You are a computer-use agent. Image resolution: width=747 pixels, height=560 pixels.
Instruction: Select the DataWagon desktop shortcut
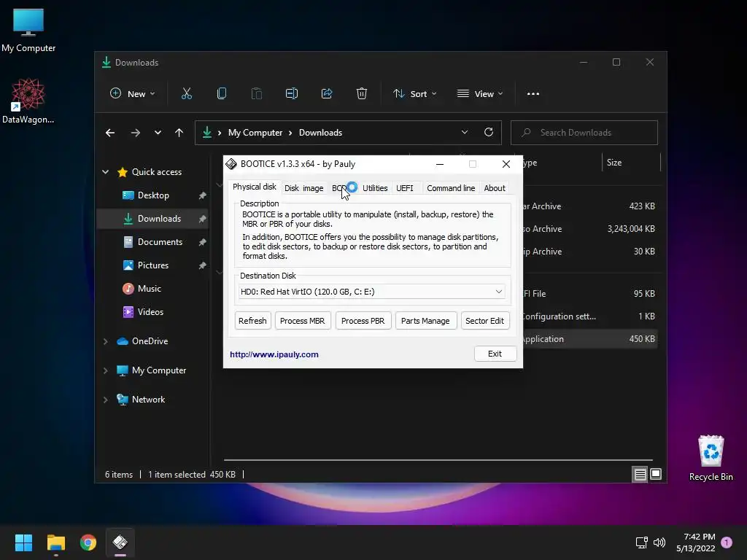[28, 101]
